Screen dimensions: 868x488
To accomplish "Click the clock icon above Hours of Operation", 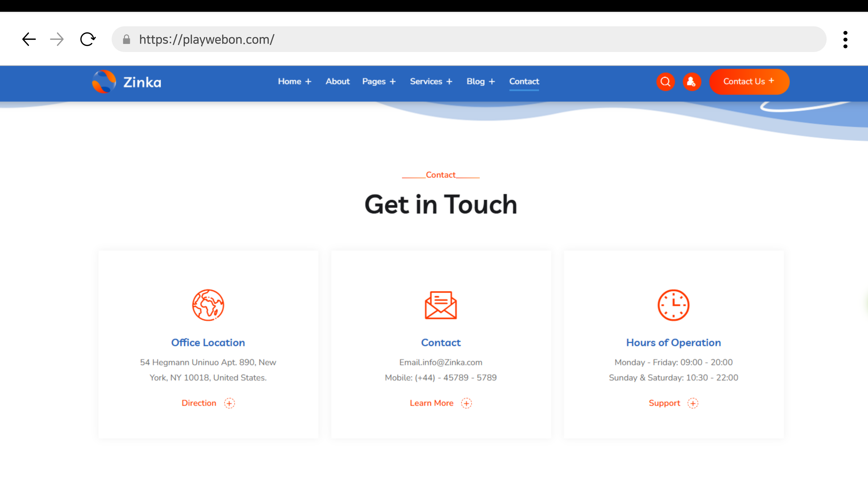I will (673, 305).
